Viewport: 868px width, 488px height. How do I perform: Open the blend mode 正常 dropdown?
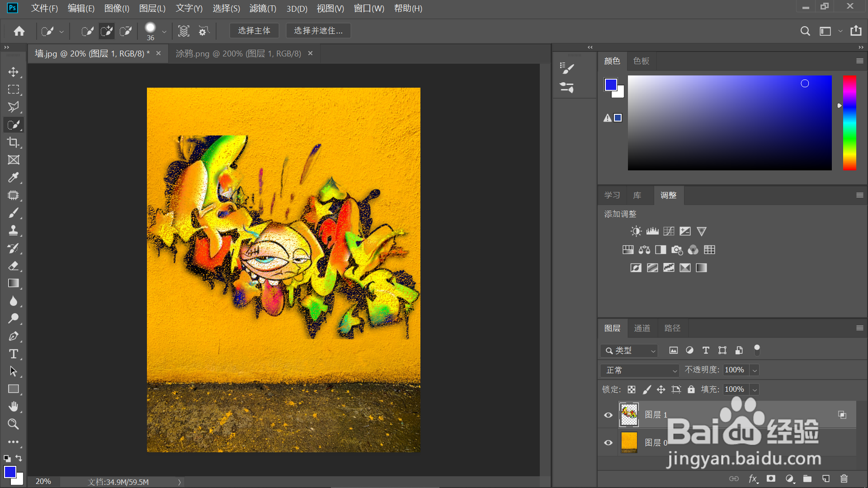[x=640, y=370]
